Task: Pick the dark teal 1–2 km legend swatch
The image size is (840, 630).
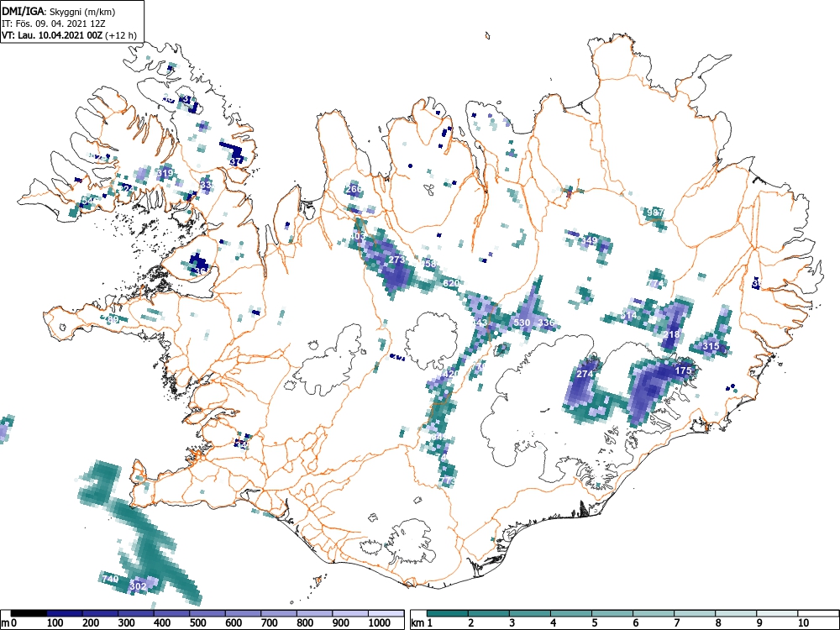Action: 448,613
